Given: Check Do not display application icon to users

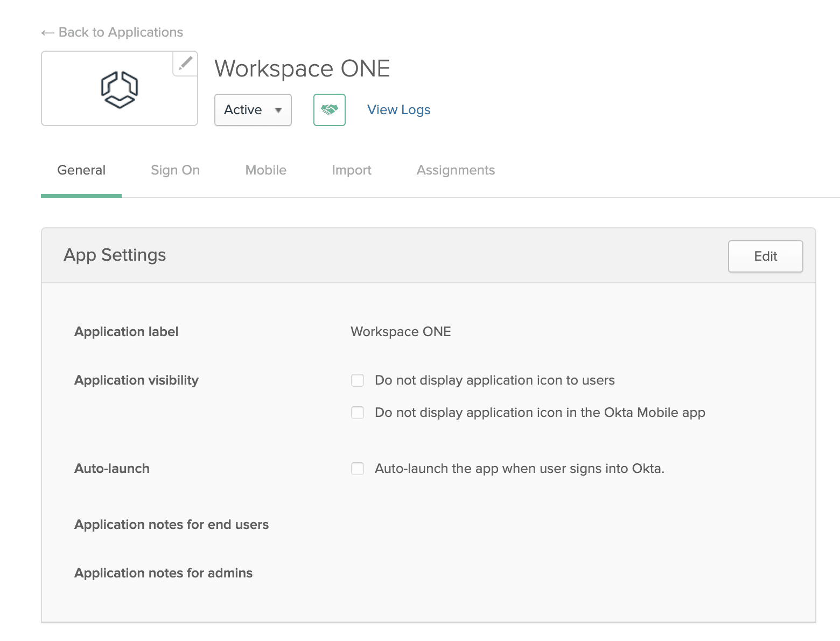Looking at the screenshot, I should click(358, 380).
